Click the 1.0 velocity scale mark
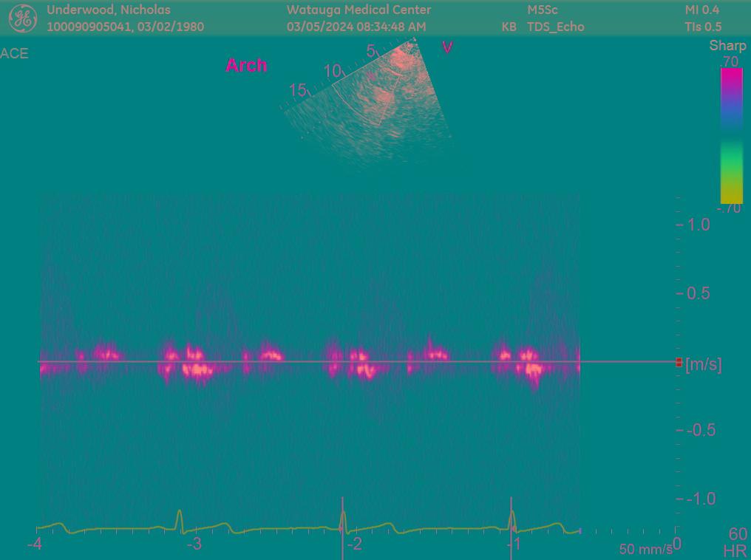This screenshot has height=560, width=751. (699, 225)
